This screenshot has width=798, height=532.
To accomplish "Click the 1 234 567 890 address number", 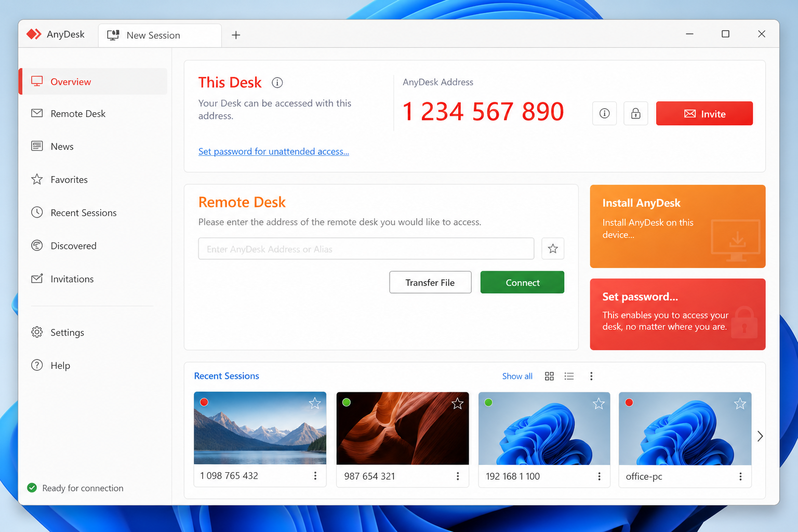I will [483, 112].
